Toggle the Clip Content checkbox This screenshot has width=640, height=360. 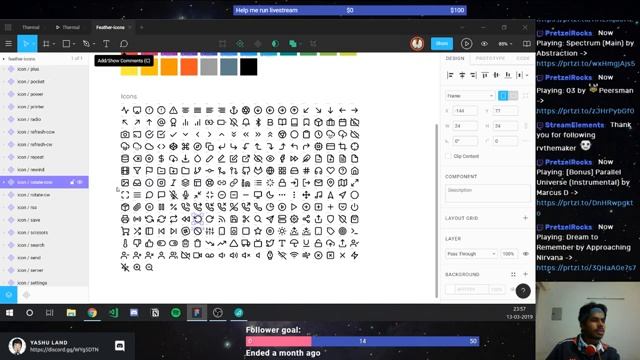pos(449,156)
